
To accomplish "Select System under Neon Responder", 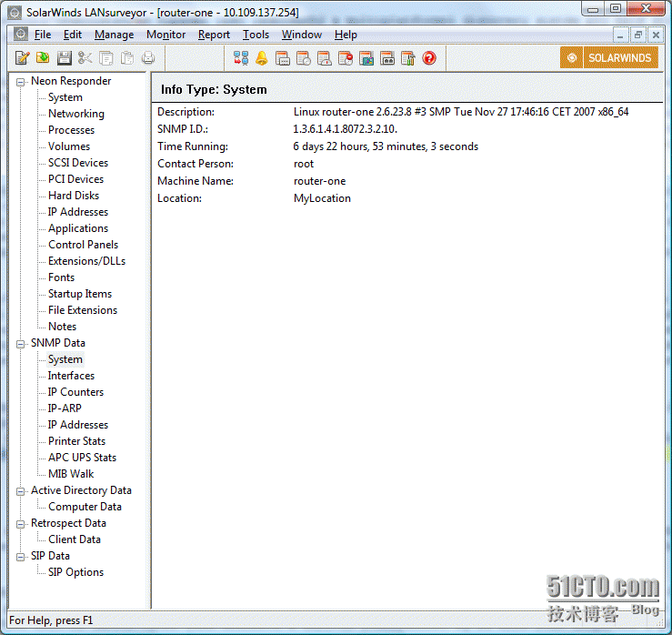I will [x=65, y=97].
